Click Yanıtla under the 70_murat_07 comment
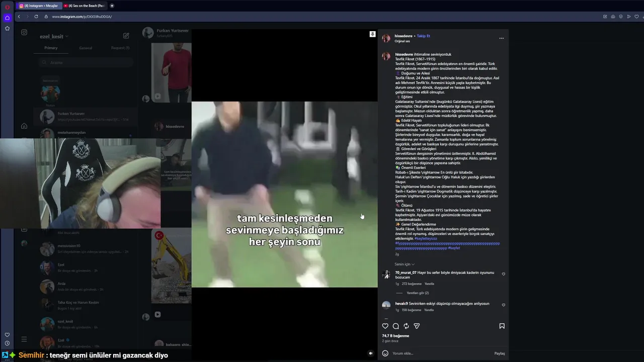Image resolution: width=644 pixels, height=362 pixels. coord(429,284)
